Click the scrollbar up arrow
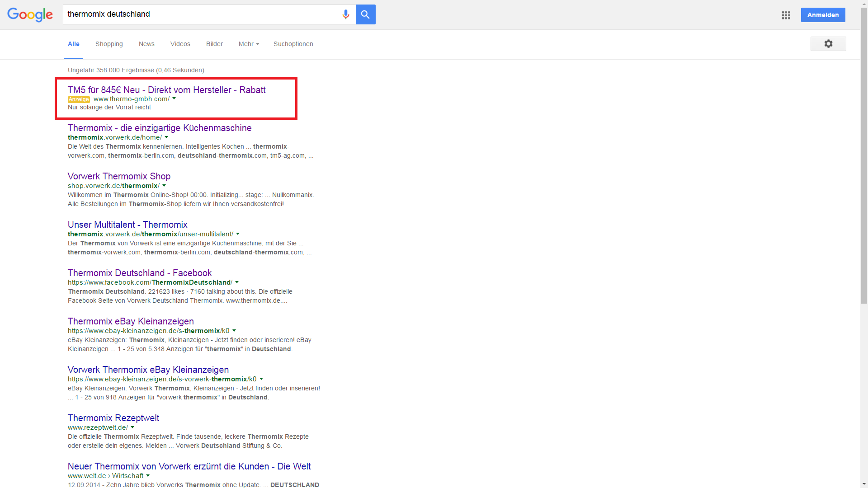The height and width of the screenshot is (488, 868). point(864,4)
